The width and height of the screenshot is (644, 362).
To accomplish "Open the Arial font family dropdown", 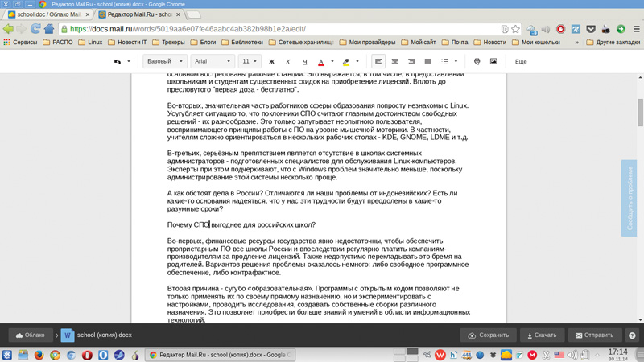I will coord(213,62).
